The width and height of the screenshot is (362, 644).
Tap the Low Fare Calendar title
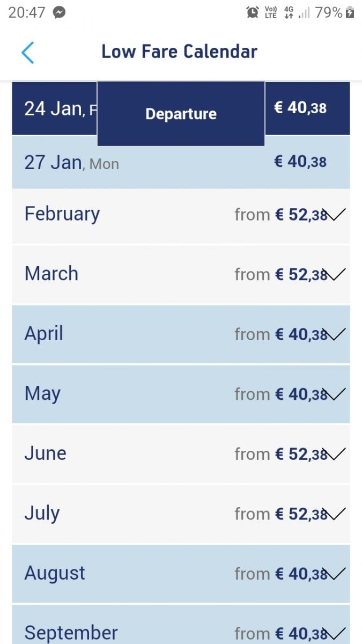click(179, 52)
